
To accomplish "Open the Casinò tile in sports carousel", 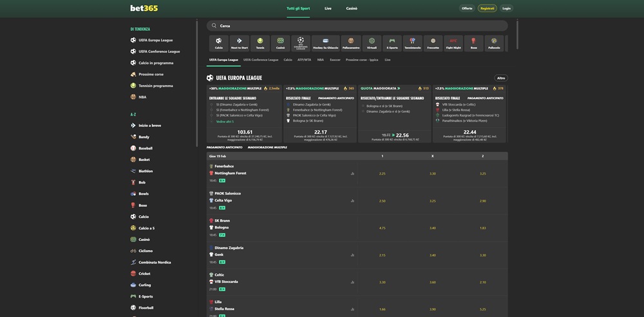I will (x=281, y=43).
